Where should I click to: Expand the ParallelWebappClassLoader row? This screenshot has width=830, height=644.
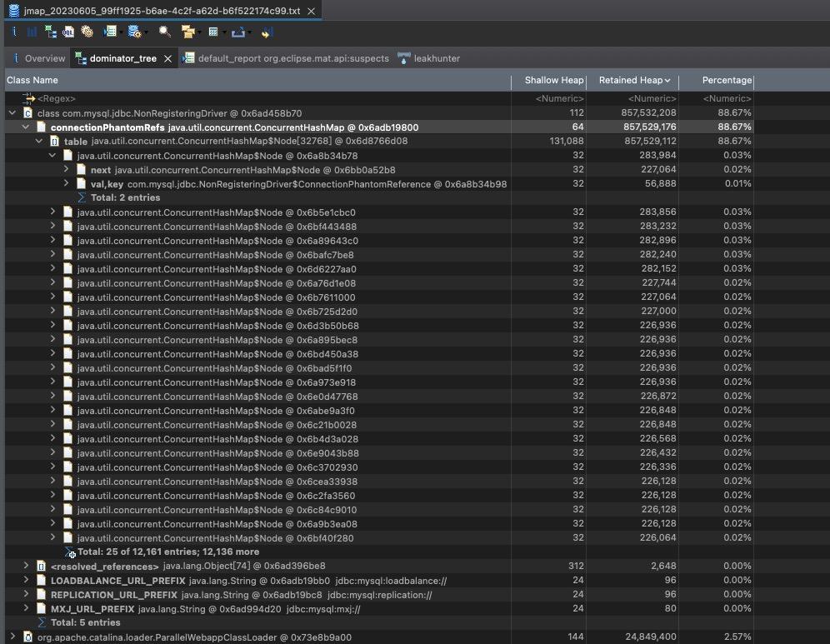tap(12, 637)
